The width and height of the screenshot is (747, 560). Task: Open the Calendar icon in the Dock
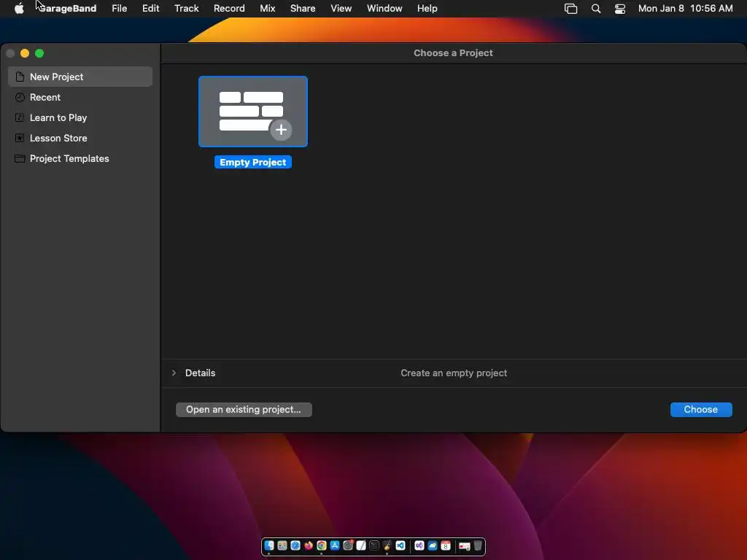pyautogui.click(x=446, y=545)
